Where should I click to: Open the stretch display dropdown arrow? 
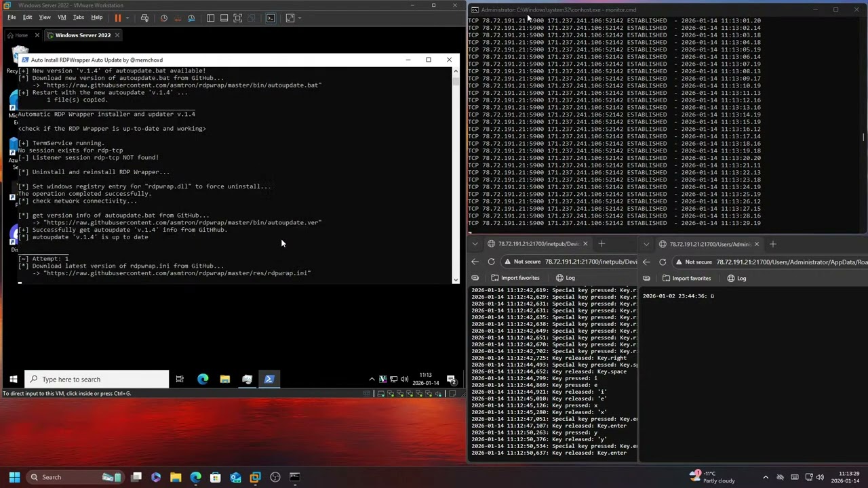(299, 18)
